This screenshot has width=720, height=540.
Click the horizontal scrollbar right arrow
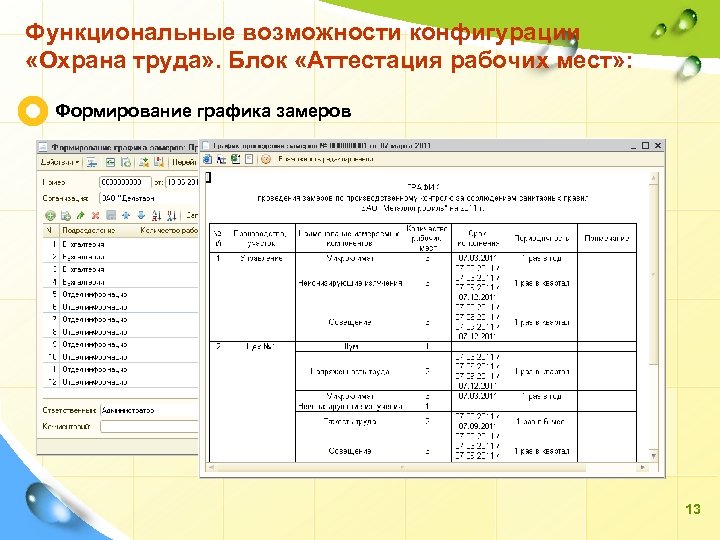click(x=642, y=467)
